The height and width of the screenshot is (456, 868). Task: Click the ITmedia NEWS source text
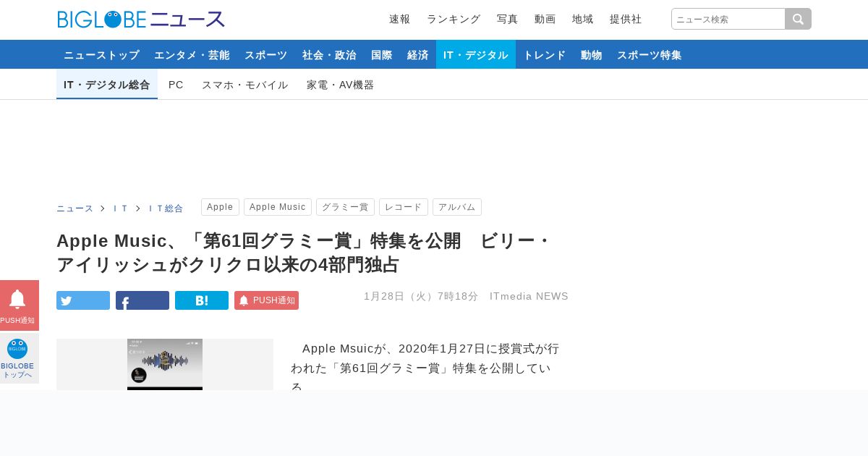(529, 296)
